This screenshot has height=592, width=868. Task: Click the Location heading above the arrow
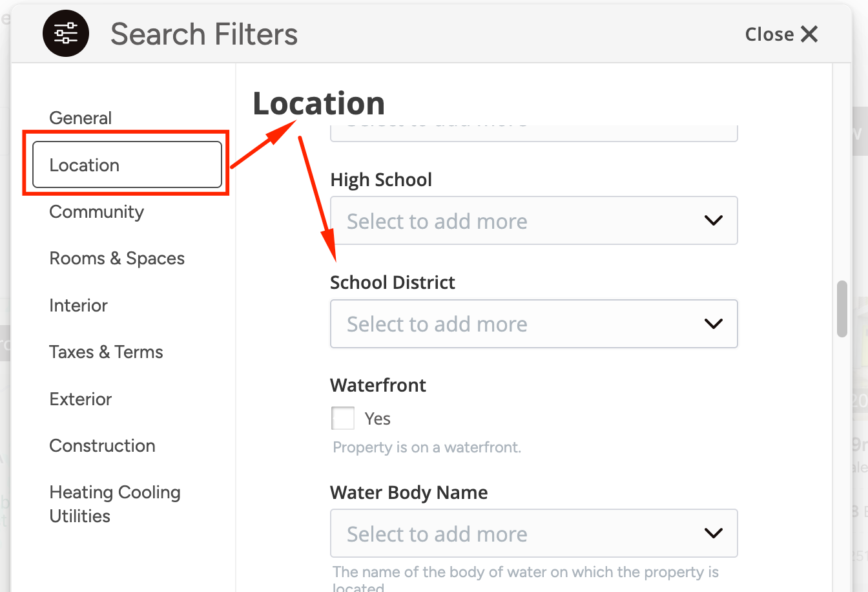[318, 103]
